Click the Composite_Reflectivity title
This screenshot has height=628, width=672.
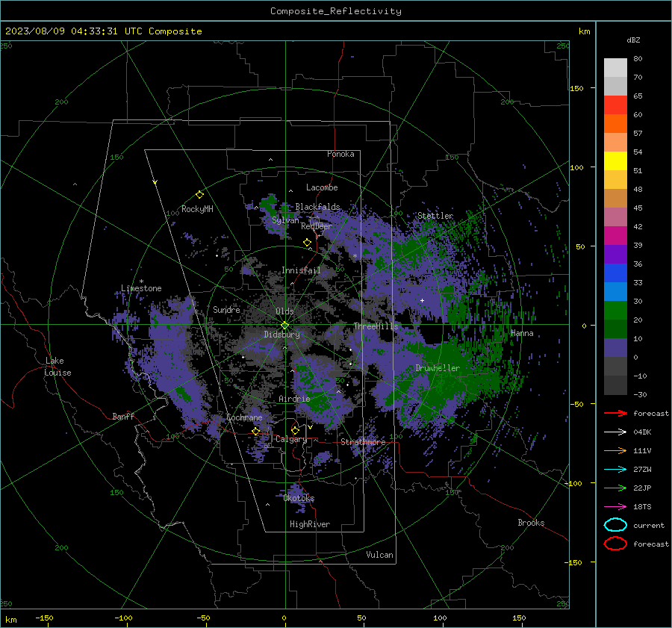tap(336, 11)
